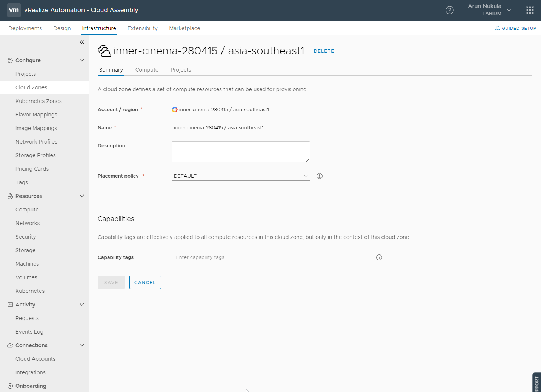
Task: Click the DELETE link
Action: click(324, 51)
